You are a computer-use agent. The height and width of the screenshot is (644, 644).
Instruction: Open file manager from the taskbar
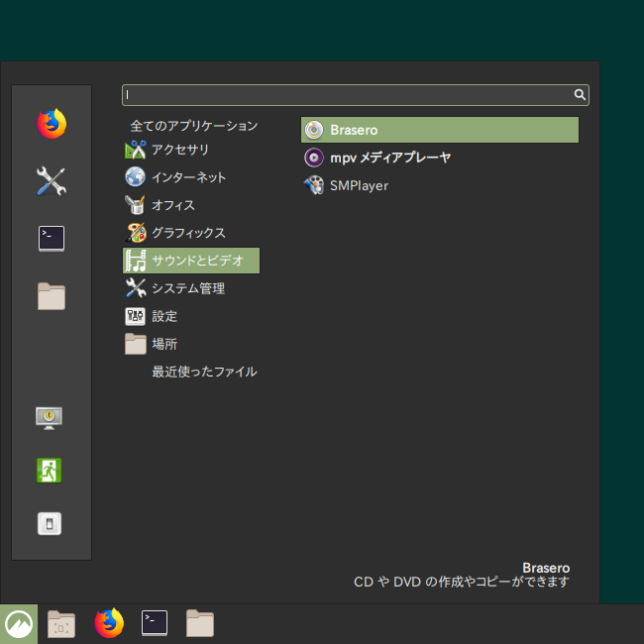tap(200, 623)
